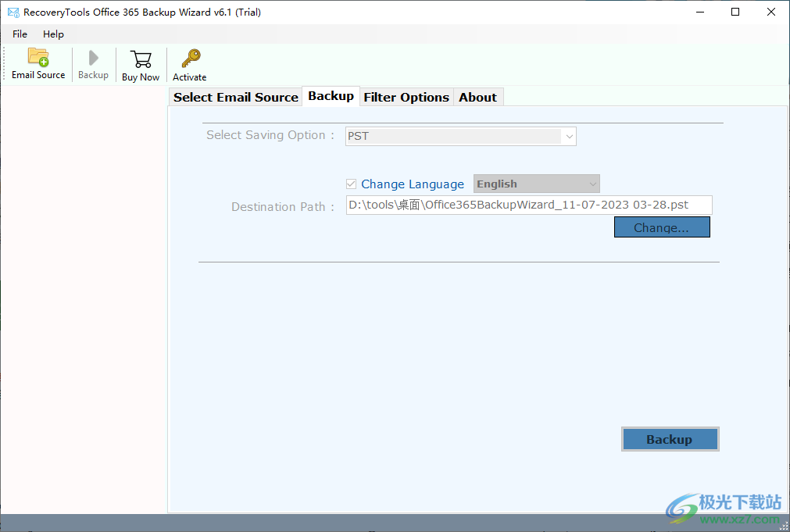Open the About tab
790x532 pixels.
477,96
